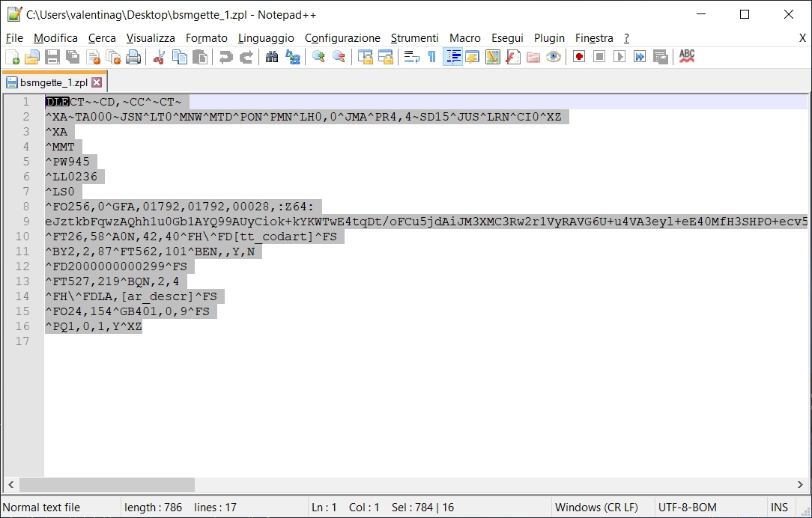Viewport: 812px width, 518px height.
Task: Open the Formato menu
Action: (x=207, y=37)
